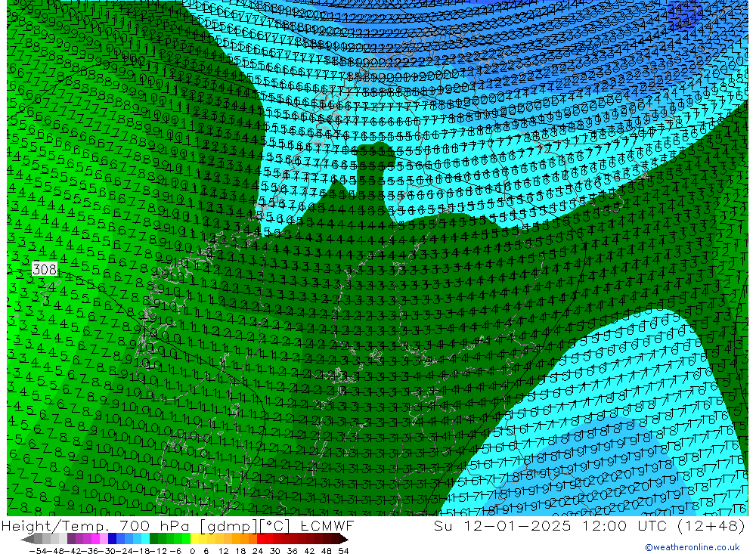This screenshot has width=756, height=554.
Task: Click the legend value 30
Action: [x=275, y=551]
